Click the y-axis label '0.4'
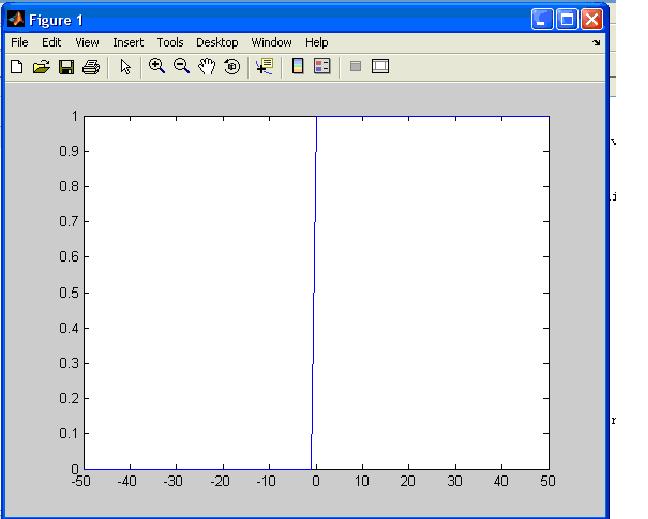648x519 pixels. [69, 329]
